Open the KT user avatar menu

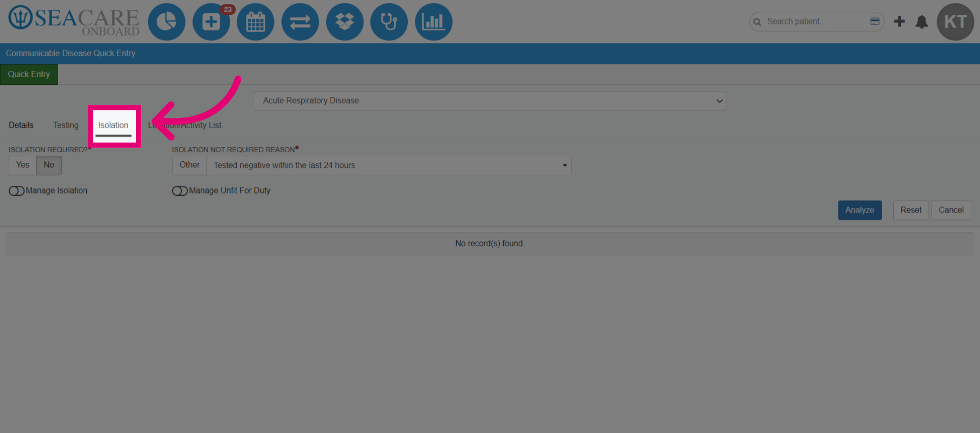[955, 22]
